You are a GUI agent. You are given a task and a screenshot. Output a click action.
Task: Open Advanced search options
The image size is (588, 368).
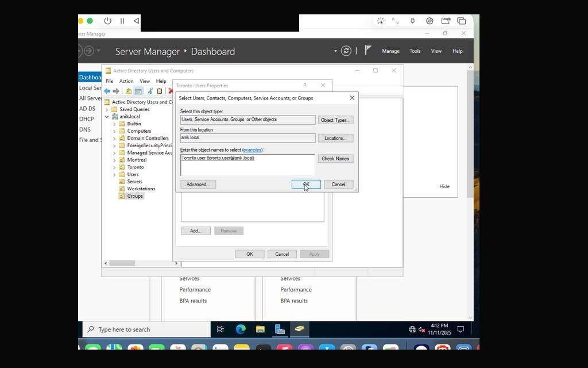point(198,185)
